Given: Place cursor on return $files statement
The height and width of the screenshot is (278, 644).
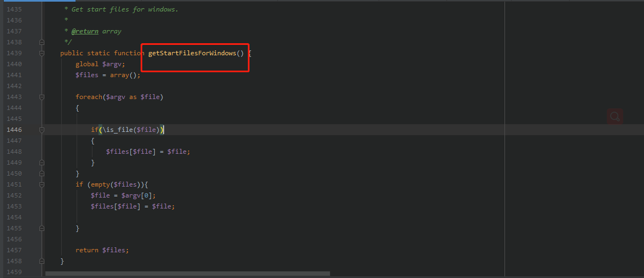Looking at the screenshot, I should [102, 250].
